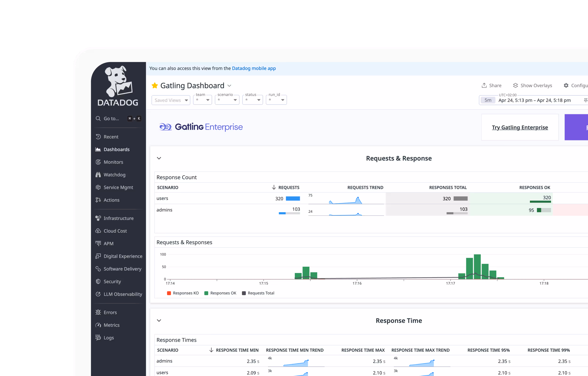Click the REQUESTS TREND column header
Viewport: 588px width, 376px height.
point(365,188)
